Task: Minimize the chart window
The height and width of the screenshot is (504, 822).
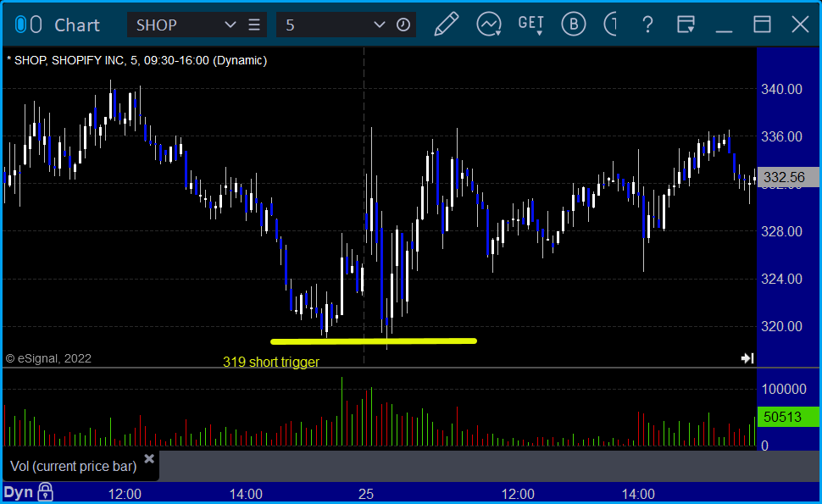Action: [724, 30]
